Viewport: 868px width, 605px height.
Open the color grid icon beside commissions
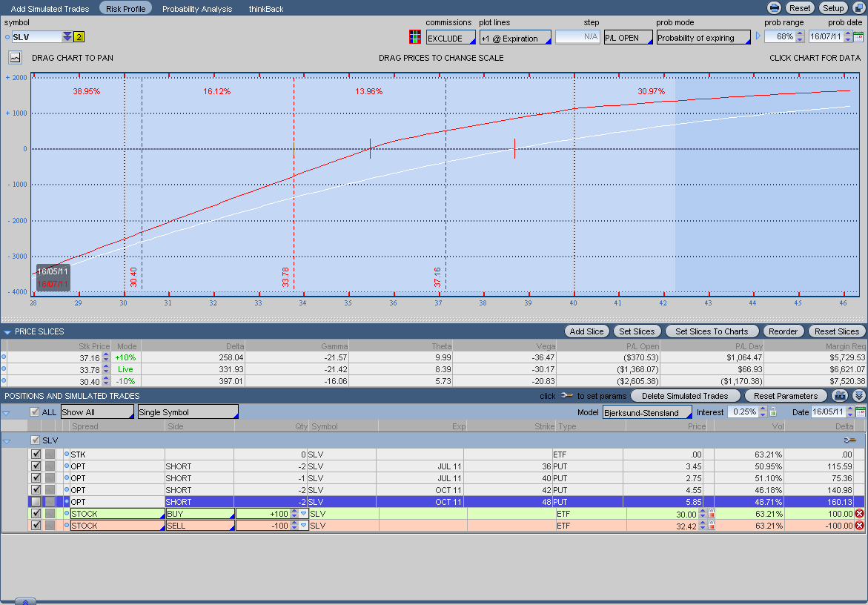[414, 37]
